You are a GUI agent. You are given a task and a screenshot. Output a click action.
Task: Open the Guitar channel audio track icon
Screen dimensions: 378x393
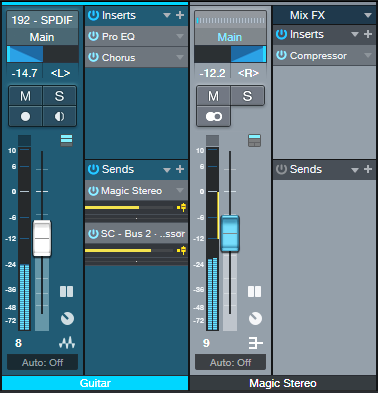[x=67, y=343]
